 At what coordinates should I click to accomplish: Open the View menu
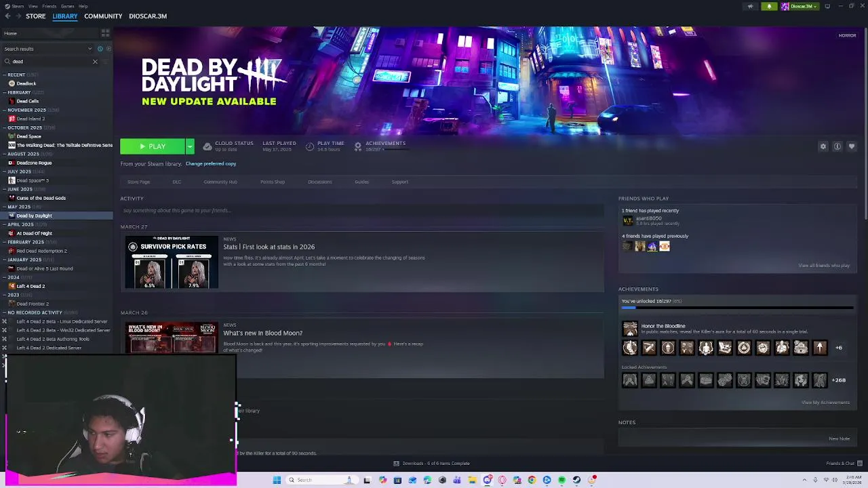(33, 6)
